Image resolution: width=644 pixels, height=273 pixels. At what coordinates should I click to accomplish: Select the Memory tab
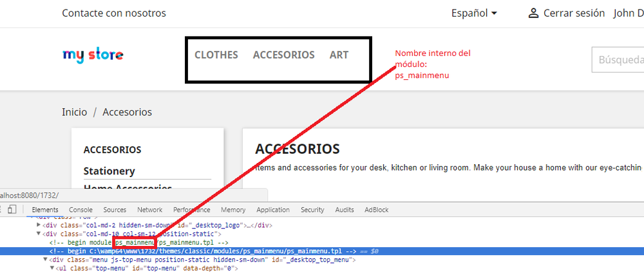point(233,210)
